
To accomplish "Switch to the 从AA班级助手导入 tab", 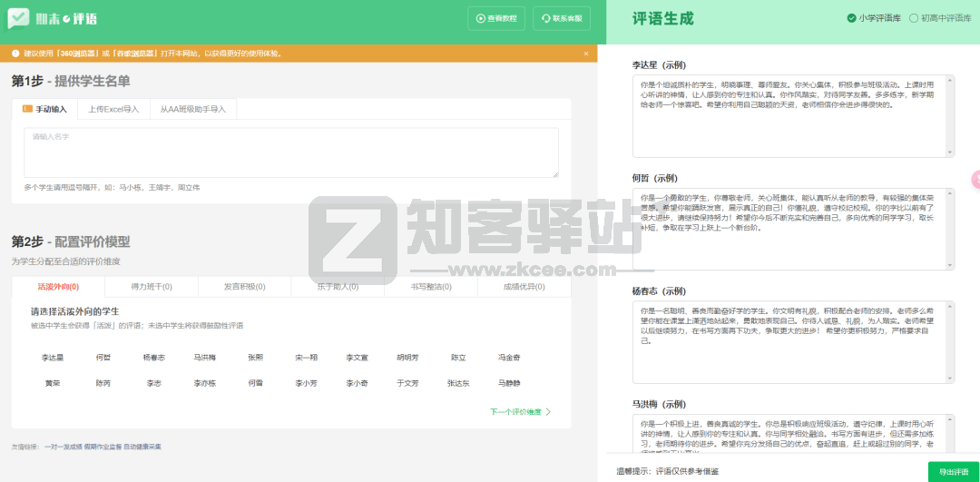I will [192, 109].
